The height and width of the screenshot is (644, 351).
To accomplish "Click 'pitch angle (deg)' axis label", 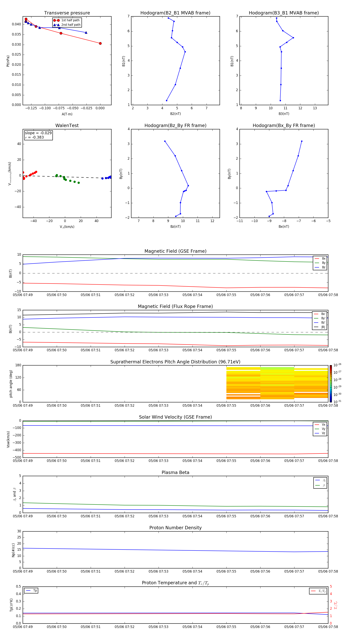I will click(11, 383).
